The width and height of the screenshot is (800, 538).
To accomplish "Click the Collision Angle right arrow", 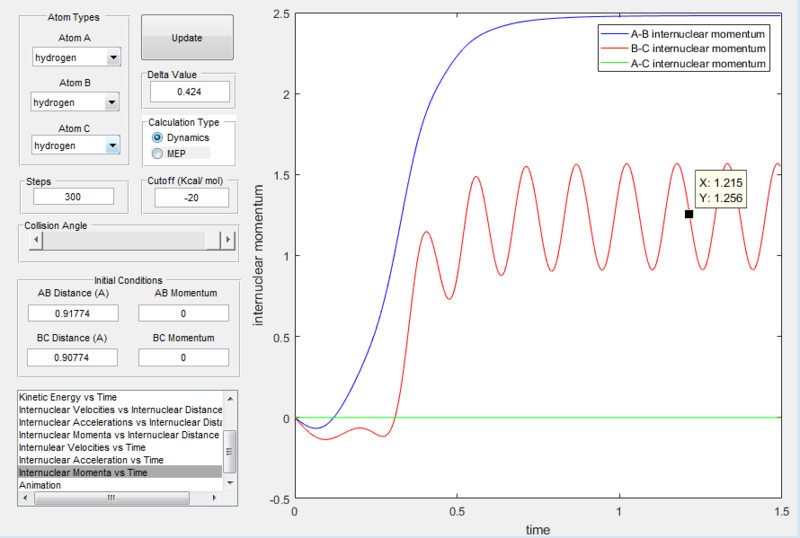I will 228,239.
